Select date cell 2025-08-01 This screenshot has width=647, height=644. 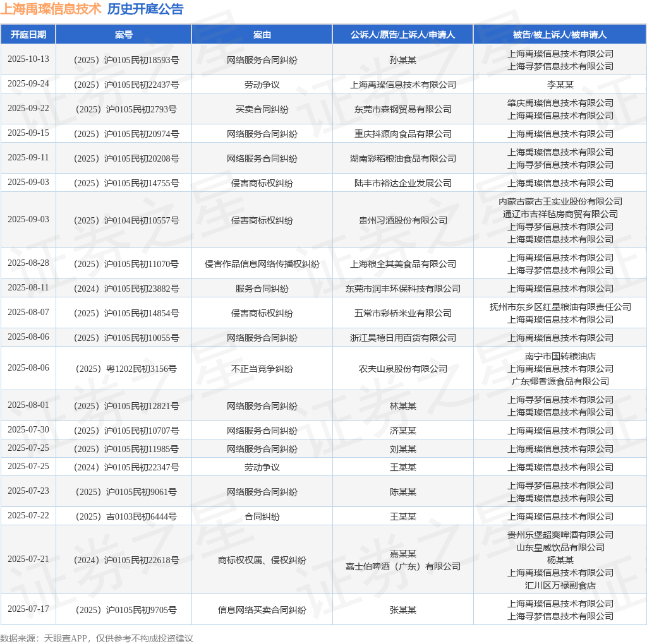28,405
